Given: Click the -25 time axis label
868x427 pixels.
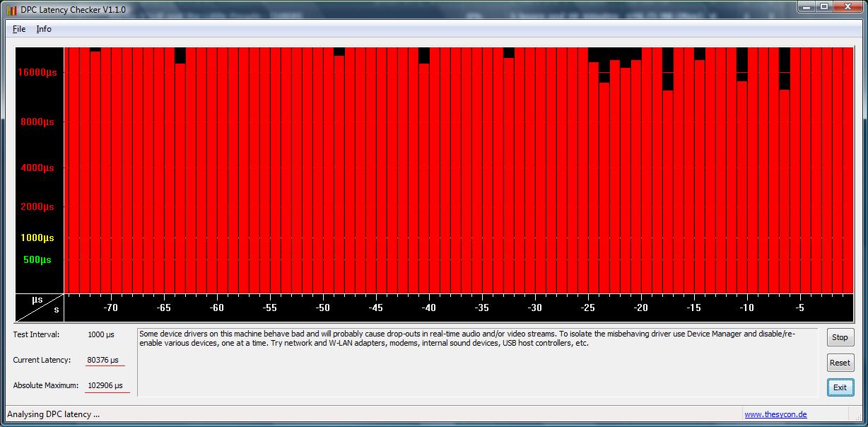Looking at the screenshot, I should [588, 308].
